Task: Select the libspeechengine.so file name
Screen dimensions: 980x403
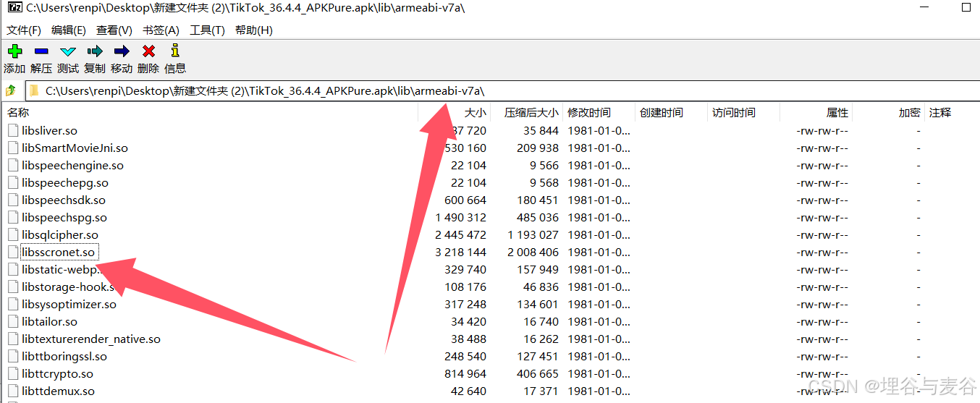Action: 72,166
